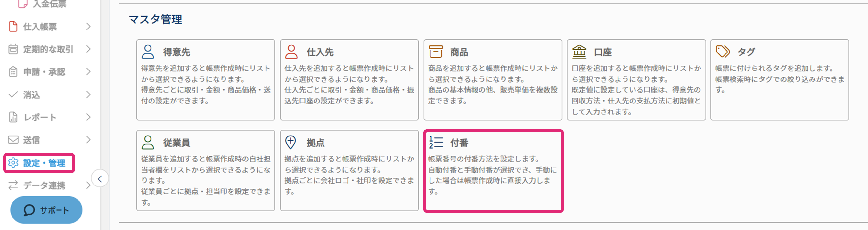Image resolution: width=868 pixels, height=230 pixels.
Task: Collapse the sidebar with the round arrow button
Action: (100, 179)
